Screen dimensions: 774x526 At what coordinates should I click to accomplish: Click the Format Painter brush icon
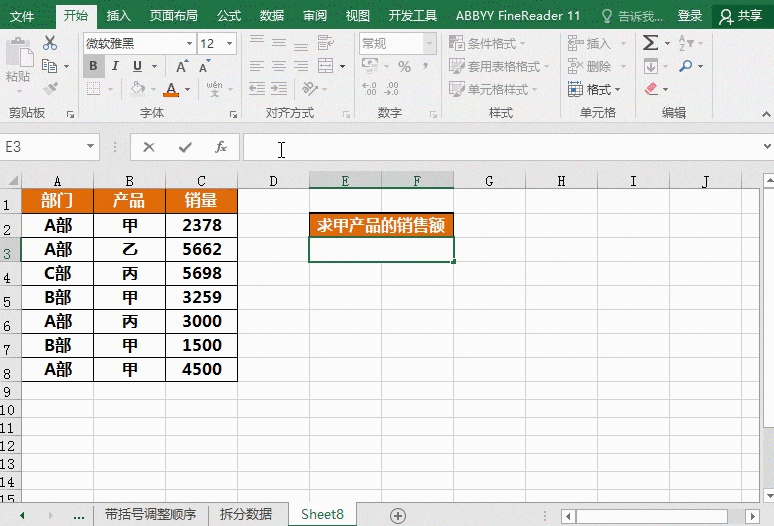pyautogui.click(x=50, y=88)
